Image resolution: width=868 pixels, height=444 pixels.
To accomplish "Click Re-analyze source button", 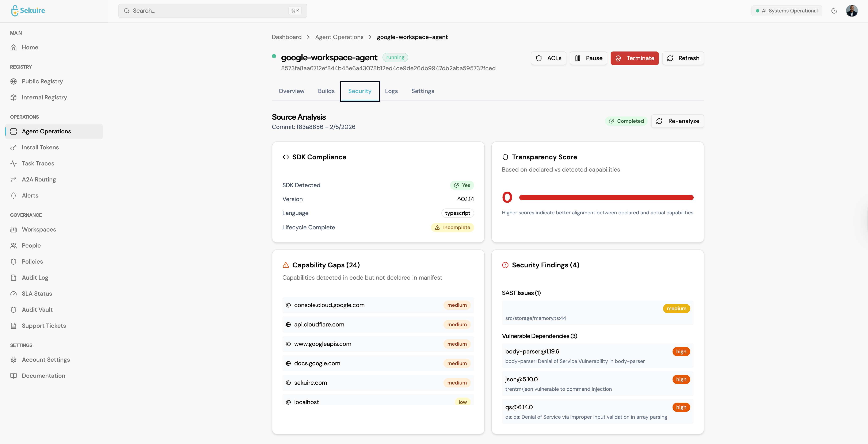I will coord(677,121).
